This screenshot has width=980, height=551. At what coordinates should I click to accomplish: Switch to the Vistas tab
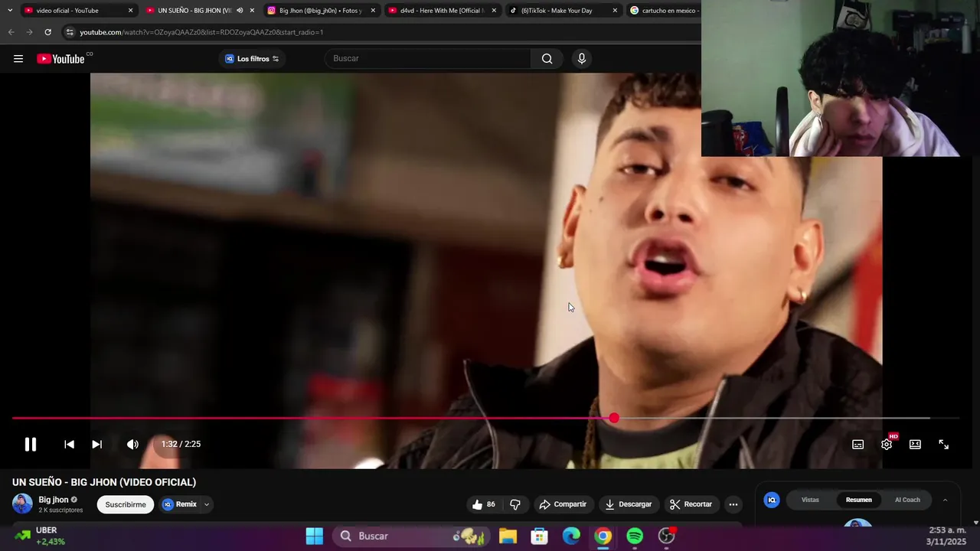point(810,500)
